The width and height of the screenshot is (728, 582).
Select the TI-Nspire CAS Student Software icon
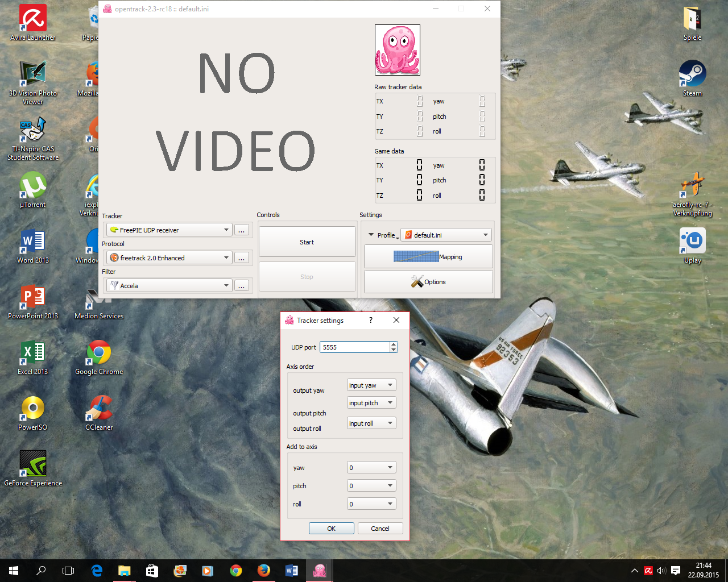(33, 138)
